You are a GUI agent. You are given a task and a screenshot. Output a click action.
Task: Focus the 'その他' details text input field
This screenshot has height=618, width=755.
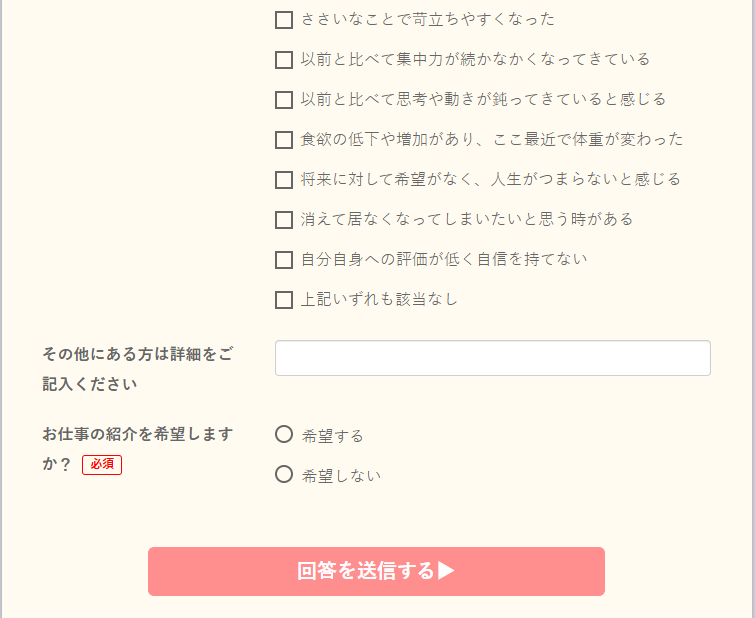click(x=492, y=358)
